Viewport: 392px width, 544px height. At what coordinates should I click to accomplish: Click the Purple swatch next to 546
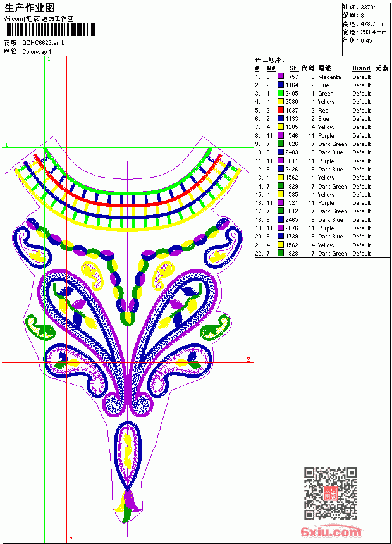(281, 135)
